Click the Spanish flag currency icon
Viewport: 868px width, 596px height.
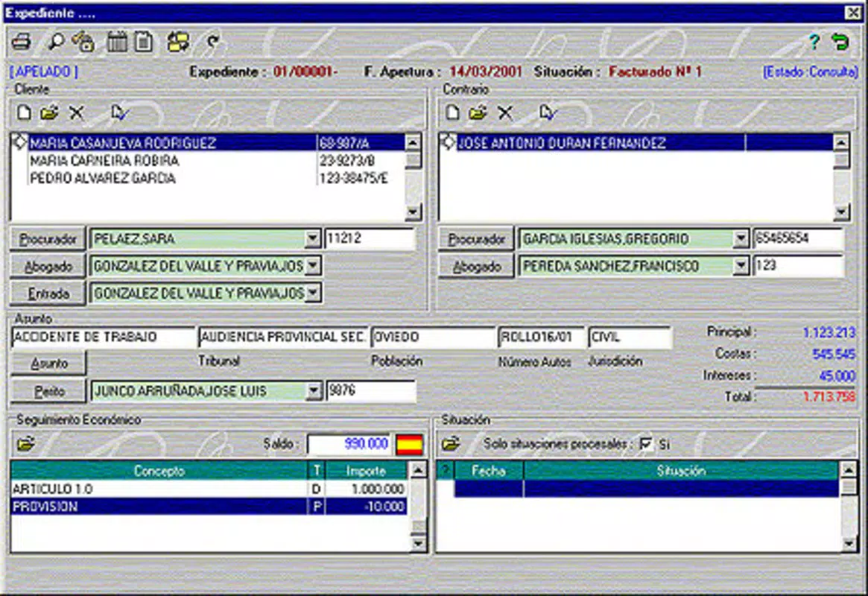(410, 444)
